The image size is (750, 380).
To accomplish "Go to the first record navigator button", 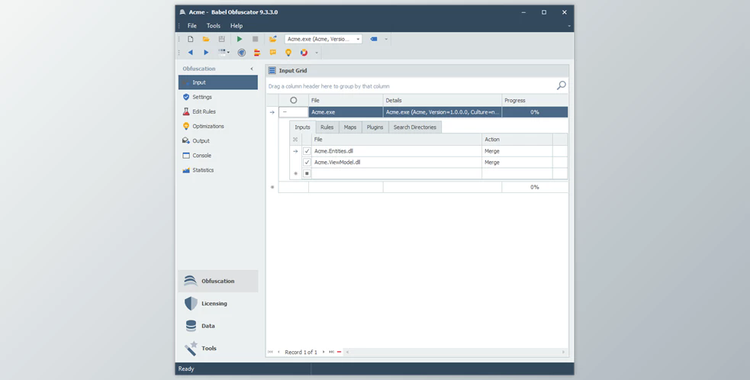I will (x=270, y=352).
